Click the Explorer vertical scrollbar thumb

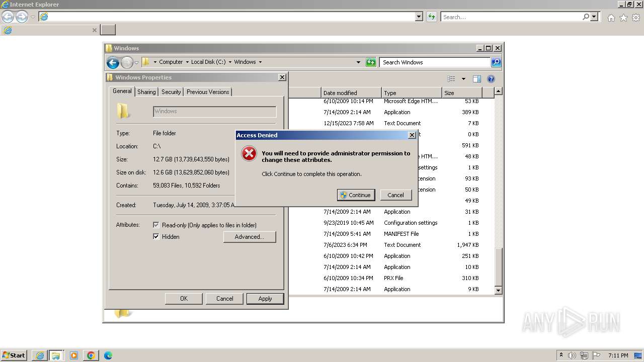click(x=498, y=267)
